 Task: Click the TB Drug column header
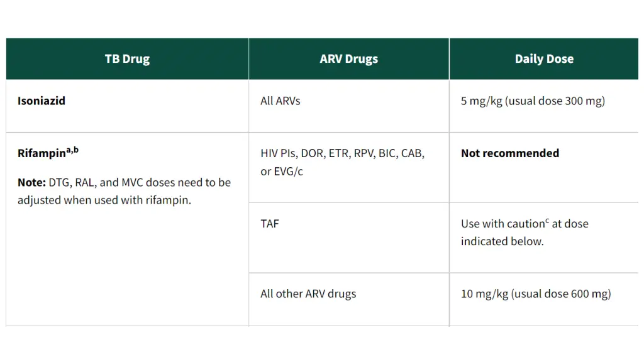(x=127, y=59)
